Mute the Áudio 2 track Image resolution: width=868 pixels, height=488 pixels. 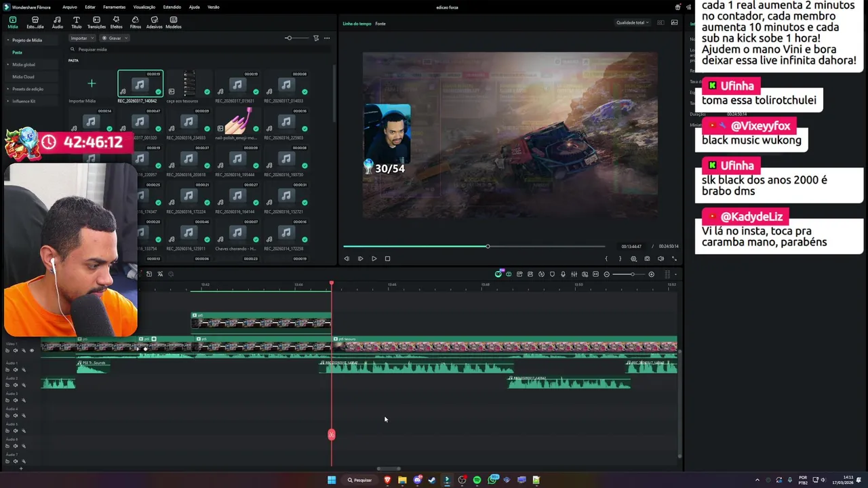click(15, 385)
